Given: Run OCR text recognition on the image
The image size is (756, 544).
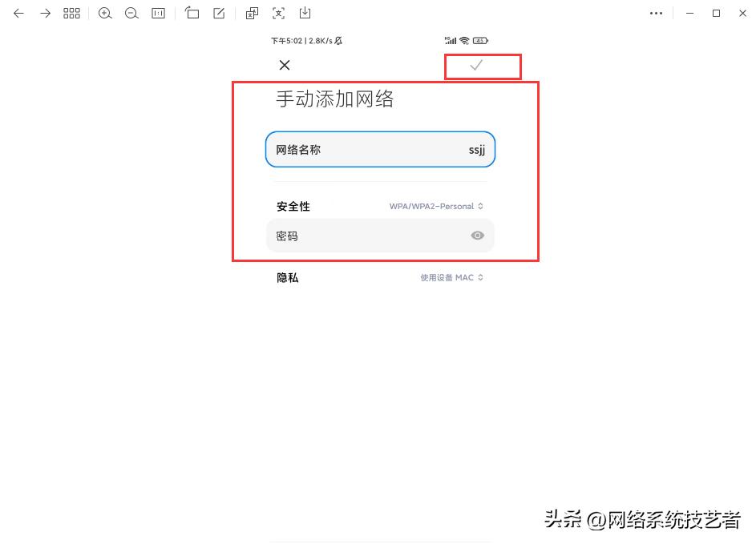Looking at the screenshot, I should tap(278, 13).
